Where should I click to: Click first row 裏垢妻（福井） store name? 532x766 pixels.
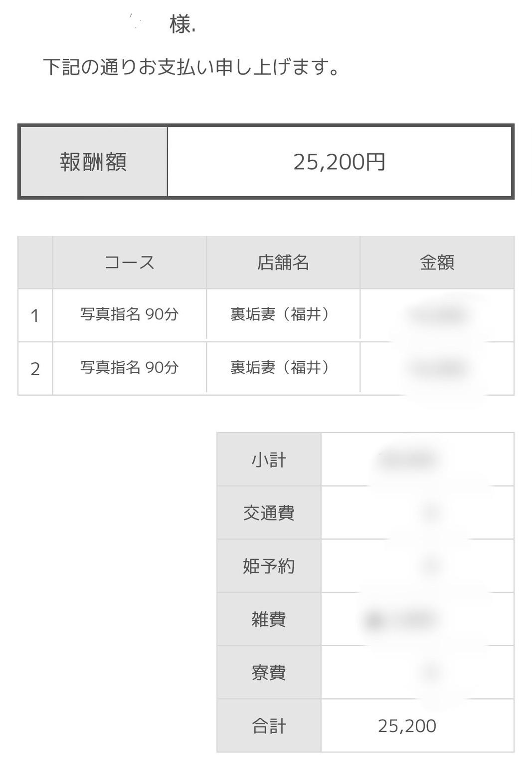(280, 314)
